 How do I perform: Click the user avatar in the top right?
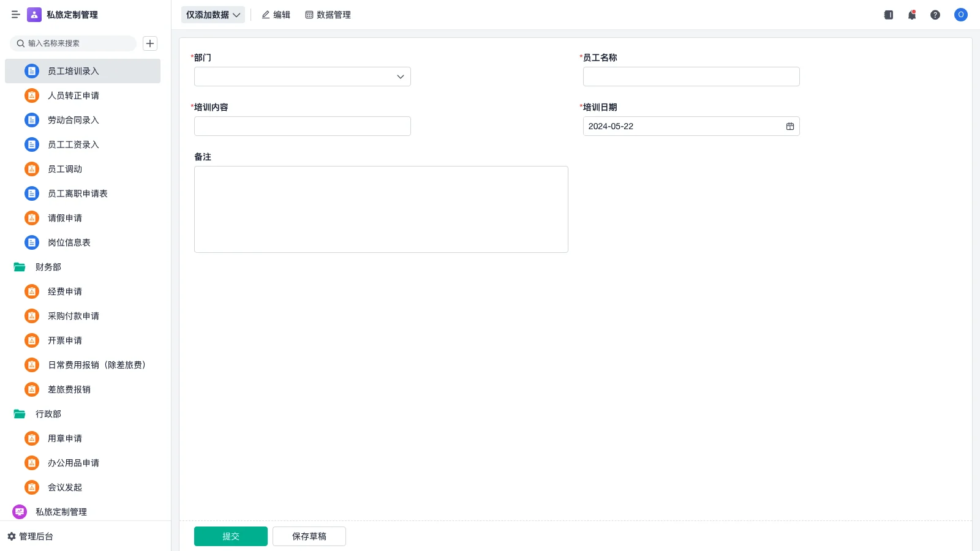pos(960,15)
